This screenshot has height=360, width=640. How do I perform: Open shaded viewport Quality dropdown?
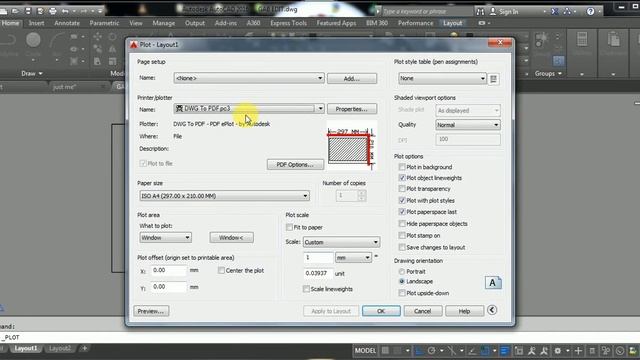[468, 125]
